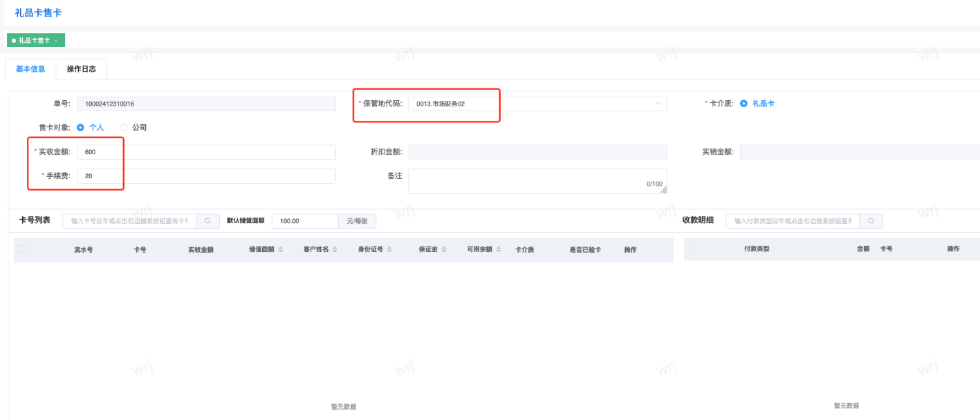Check select-all box in payment details table

pyautogui.click(x=693, y=247)
